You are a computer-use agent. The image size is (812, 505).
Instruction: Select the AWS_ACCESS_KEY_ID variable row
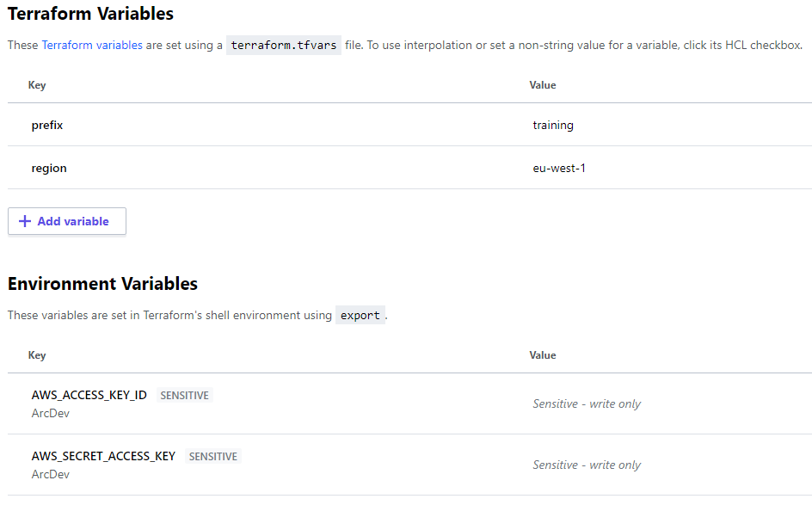point(89,395)
